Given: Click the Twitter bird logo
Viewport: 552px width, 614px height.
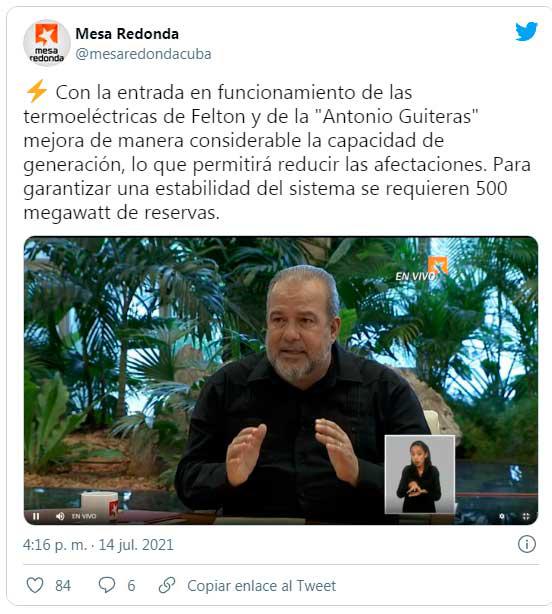Looking at the screenshot, I should [x=526, y=32].
